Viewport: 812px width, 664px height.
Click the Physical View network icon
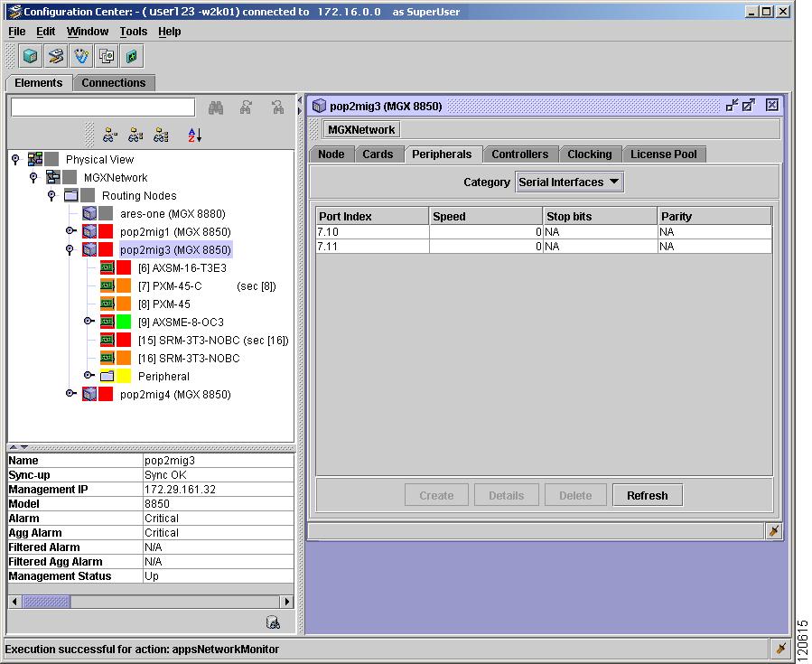(x=35, y=159)
